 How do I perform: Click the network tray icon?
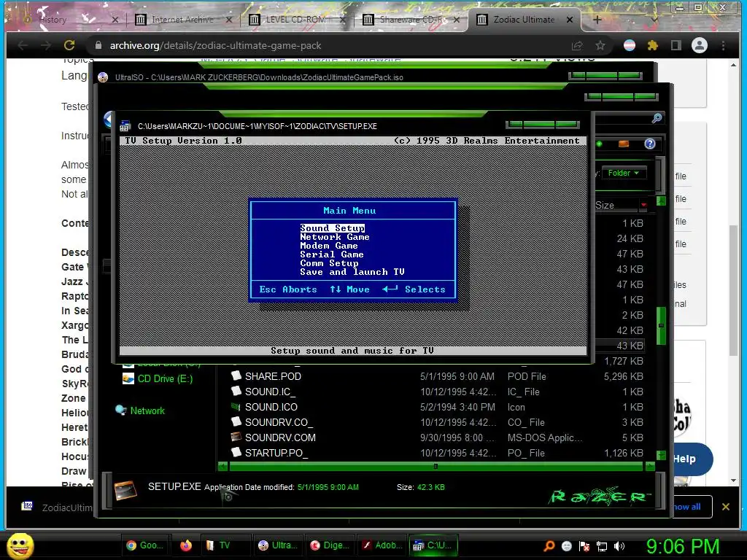[602, 546]
